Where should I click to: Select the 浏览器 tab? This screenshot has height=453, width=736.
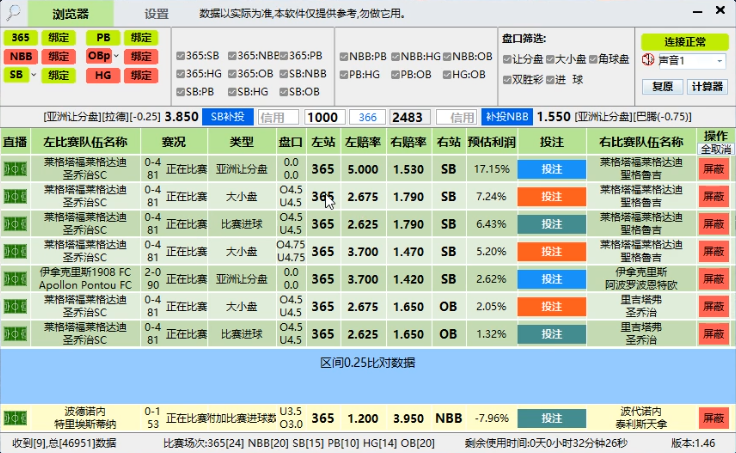(x=70, y=14)
